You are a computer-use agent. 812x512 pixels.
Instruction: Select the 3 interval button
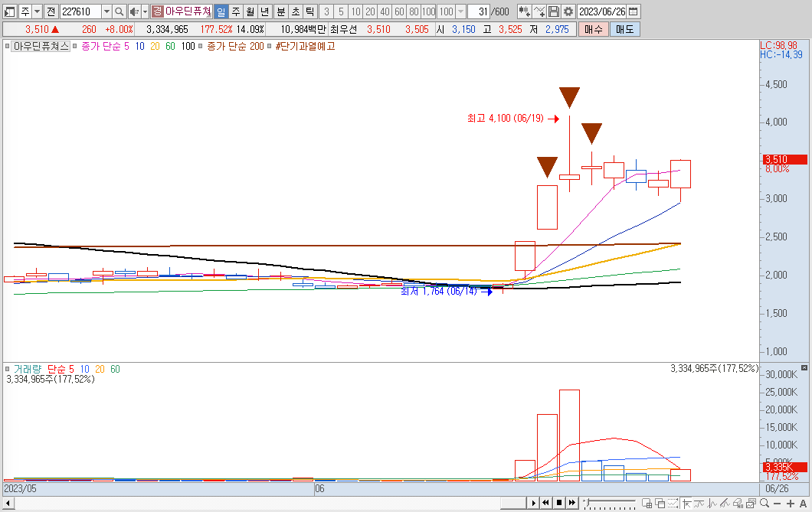[326, 11]
